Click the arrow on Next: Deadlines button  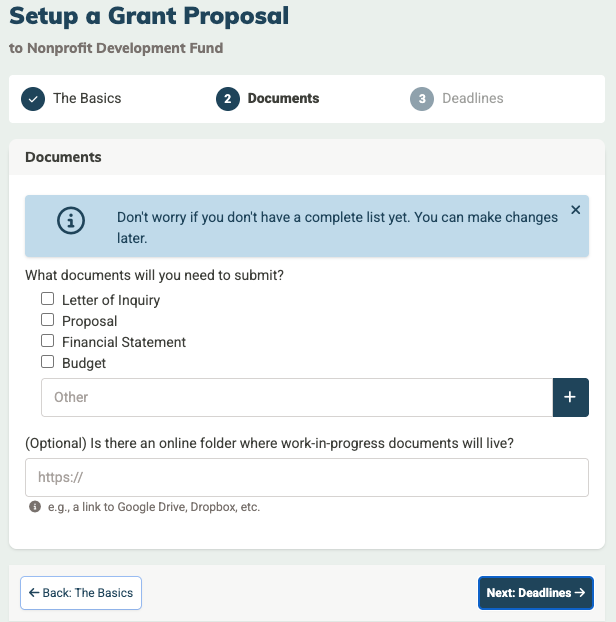coord(580,593)
